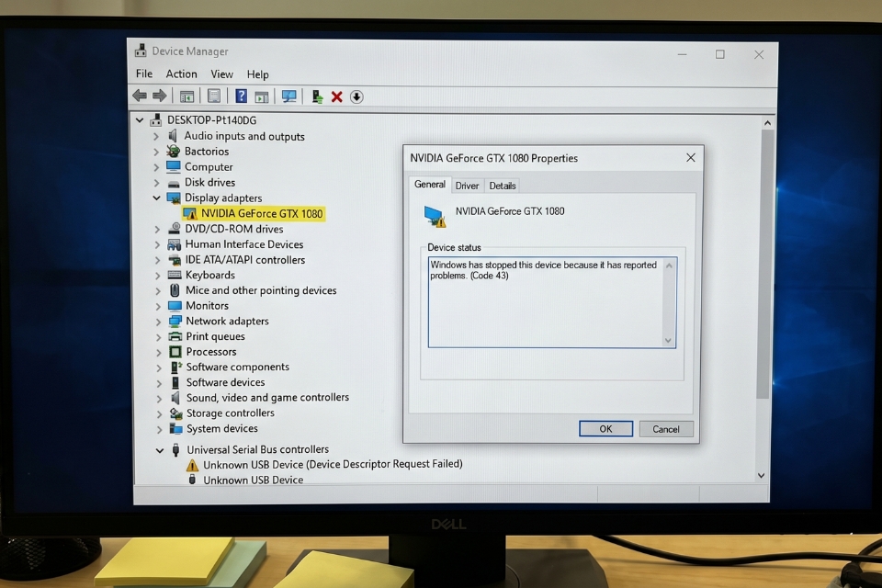
Task: Toggle the console tree panel icon
Action: (187, 96)
